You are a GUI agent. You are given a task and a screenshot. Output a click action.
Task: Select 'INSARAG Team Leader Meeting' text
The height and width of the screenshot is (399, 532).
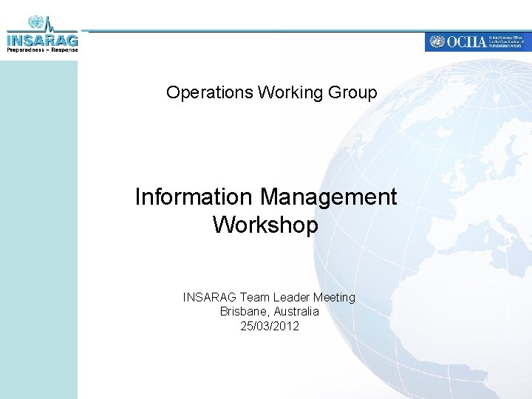click(269, 297)
